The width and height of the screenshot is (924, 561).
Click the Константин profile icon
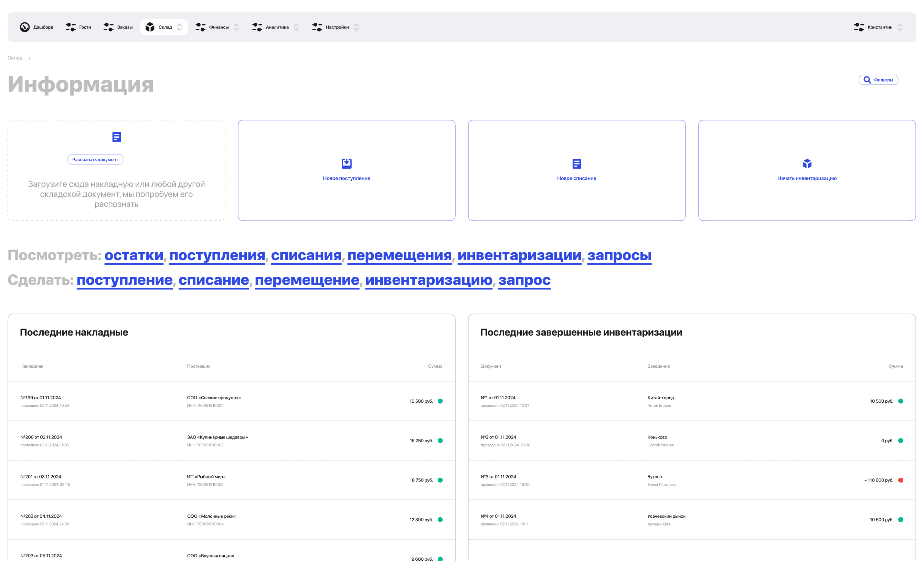[x=859, y=27]
